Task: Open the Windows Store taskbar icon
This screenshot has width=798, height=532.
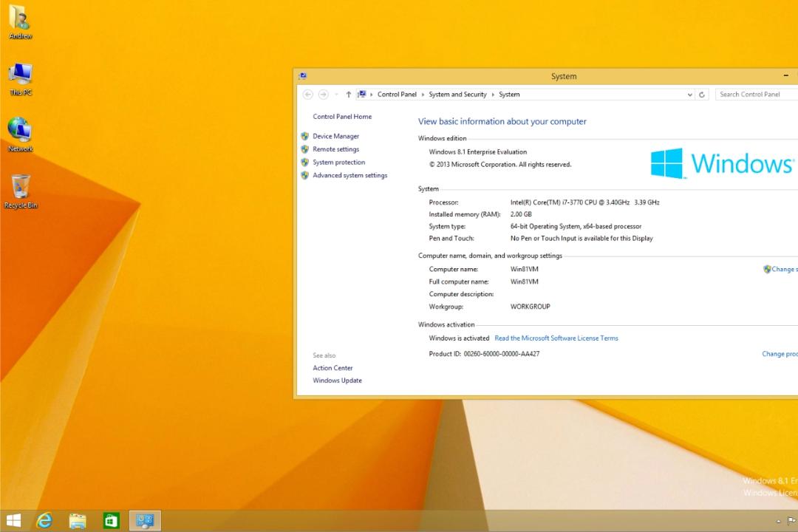Action: coord(111,520)
